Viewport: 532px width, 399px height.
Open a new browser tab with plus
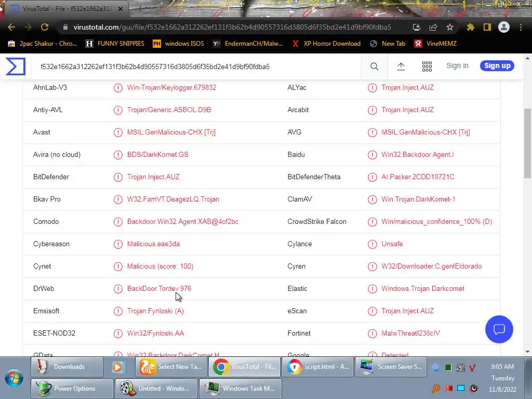[140, 9]
